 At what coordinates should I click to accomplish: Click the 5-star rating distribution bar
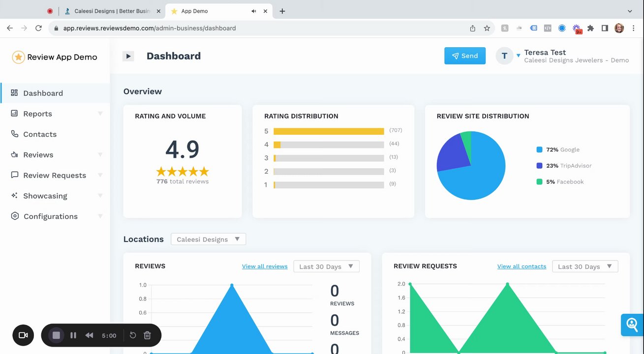(x=329, y=131)
